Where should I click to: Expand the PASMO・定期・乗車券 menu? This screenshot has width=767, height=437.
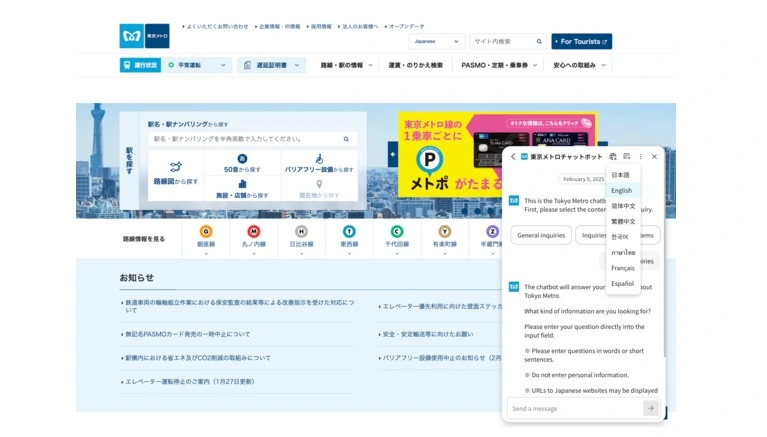pos(499,65)
